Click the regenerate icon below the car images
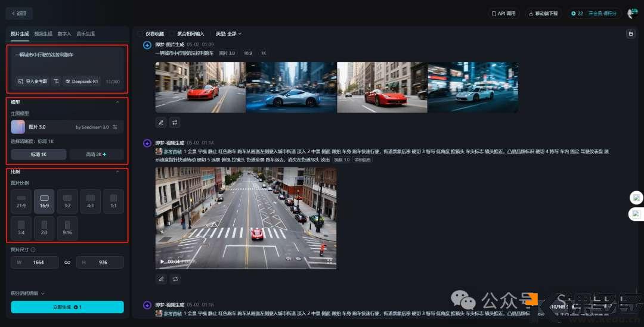 click(175, 122)
